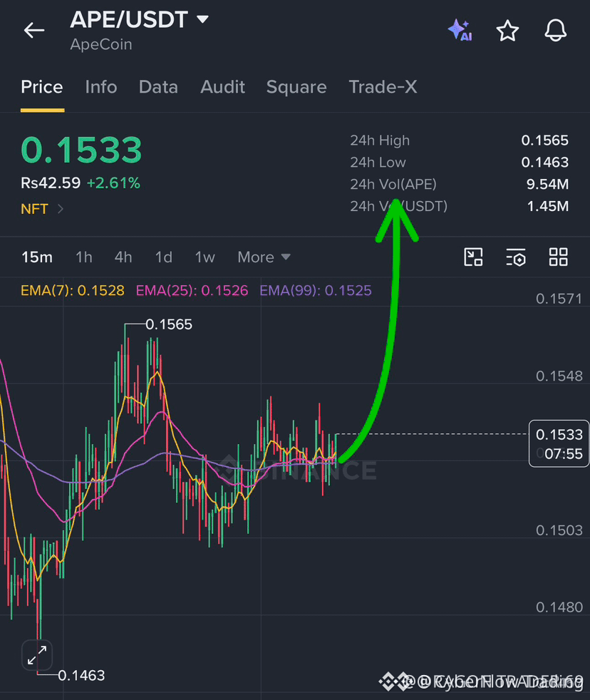This screenshot has width=590, height=700.
Task: Open chart indicator settings icon
Action: [515, 257]
